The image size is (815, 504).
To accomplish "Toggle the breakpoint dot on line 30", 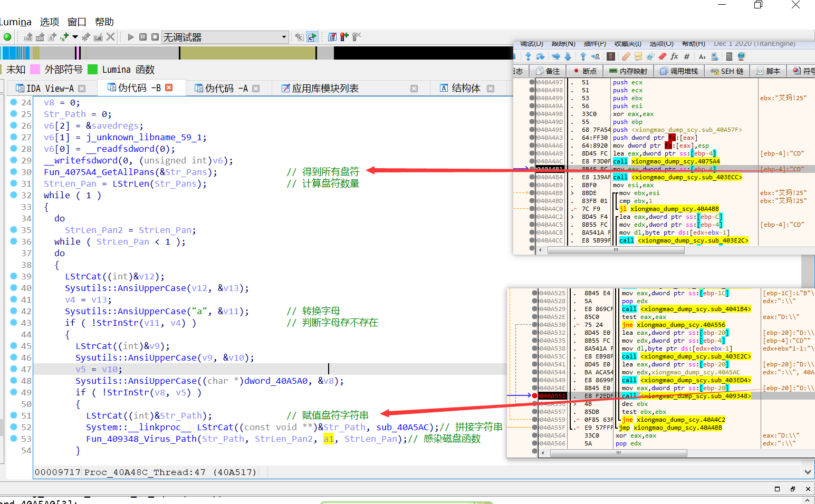I will [x=14, y=172].
